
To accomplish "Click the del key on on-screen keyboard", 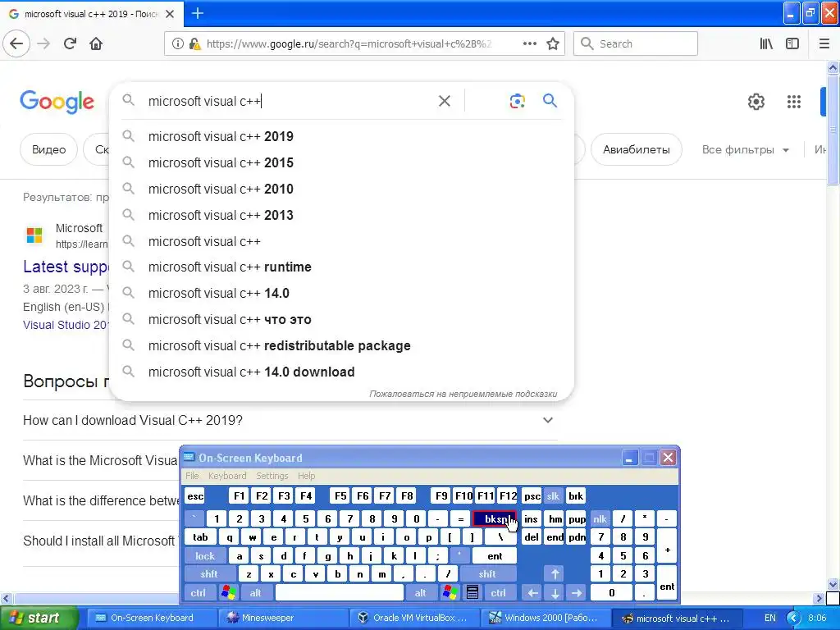I will [x=532, y=537].
